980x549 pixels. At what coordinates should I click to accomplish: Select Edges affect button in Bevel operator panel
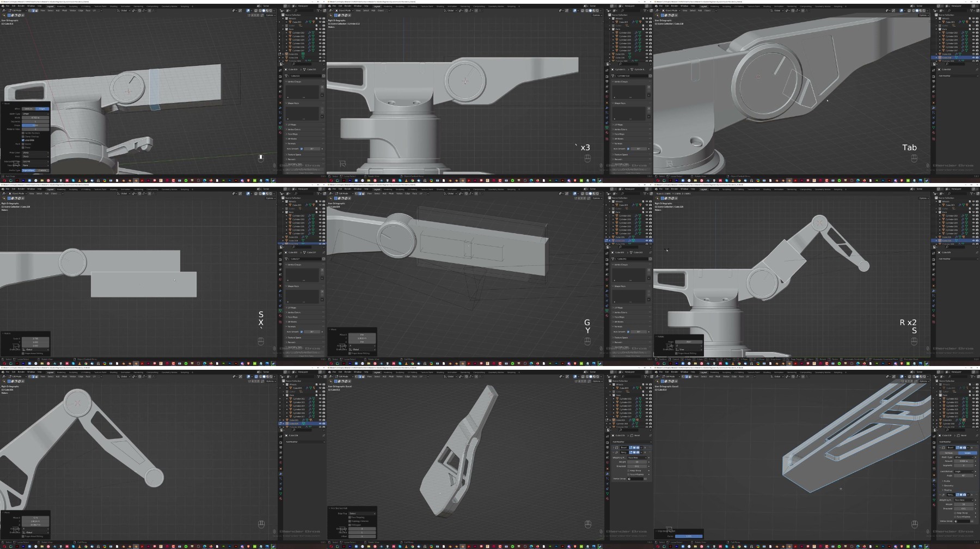tap(42, 109)
